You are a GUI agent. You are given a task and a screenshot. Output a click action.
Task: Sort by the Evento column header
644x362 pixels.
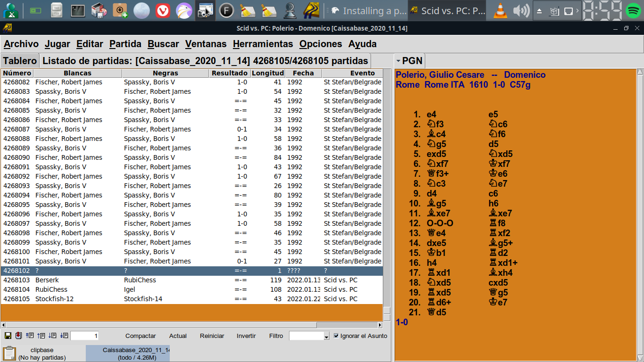(362, 73)
